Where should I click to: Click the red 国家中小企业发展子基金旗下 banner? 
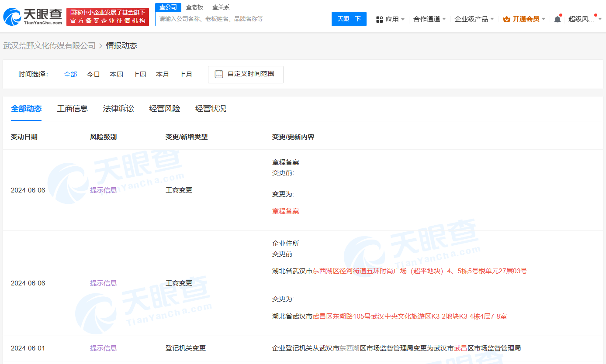[x=108, y=17]
